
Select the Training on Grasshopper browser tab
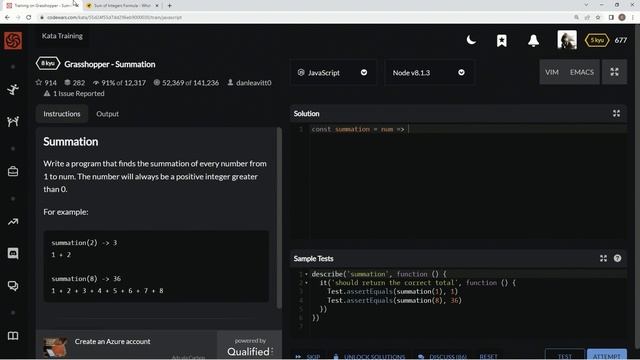coord(42,6)
